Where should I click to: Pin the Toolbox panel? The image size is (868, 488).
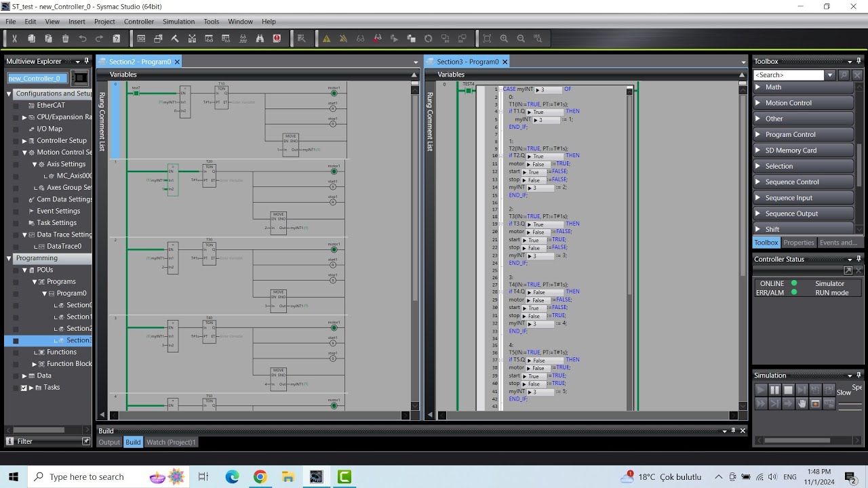(858, 61)
